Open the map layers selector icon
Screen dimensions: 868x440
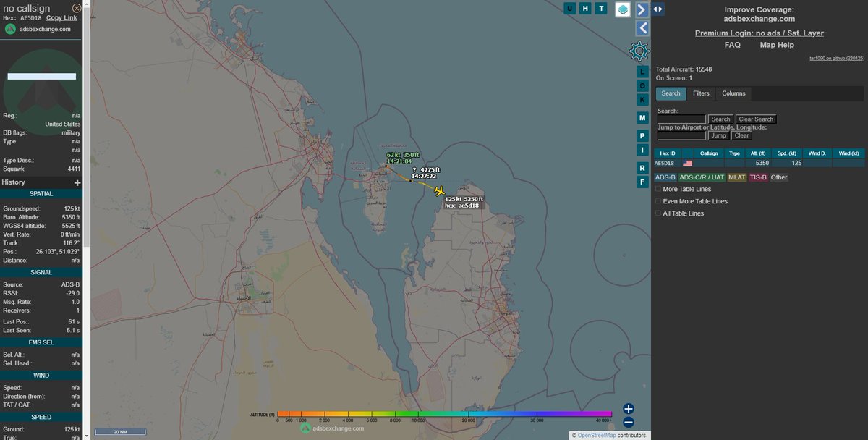point(623,9)
